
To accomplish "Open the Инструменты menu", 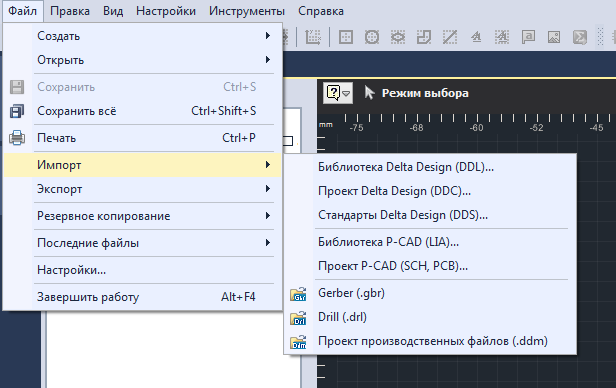I will [x=247, y=11].
